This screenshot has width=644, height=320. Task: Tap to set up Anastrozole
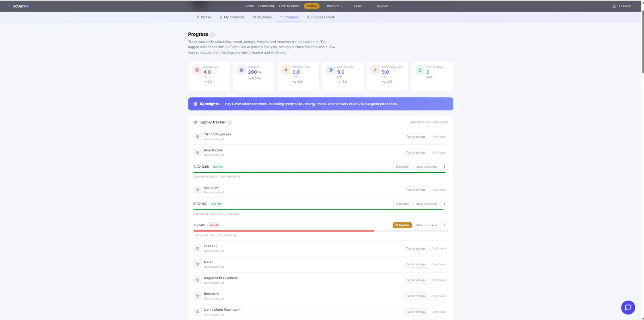[415, 152]
